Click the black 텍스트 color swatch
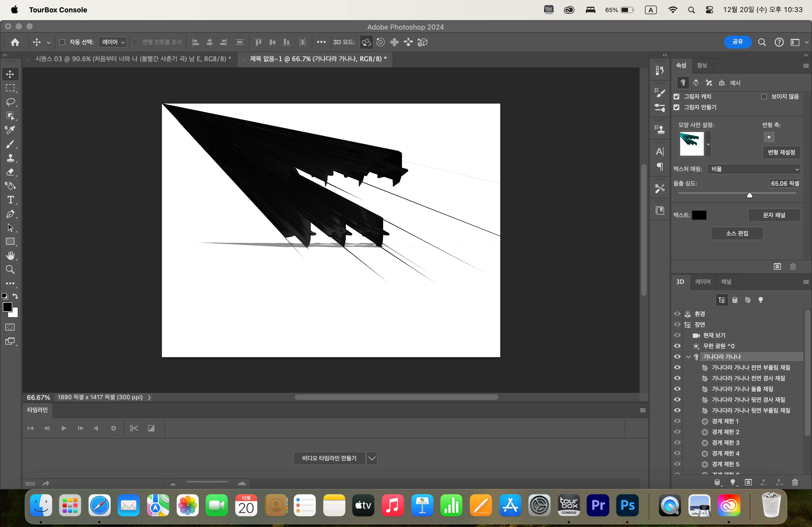The width and height of the screenshot is (812, 527). 699,215
